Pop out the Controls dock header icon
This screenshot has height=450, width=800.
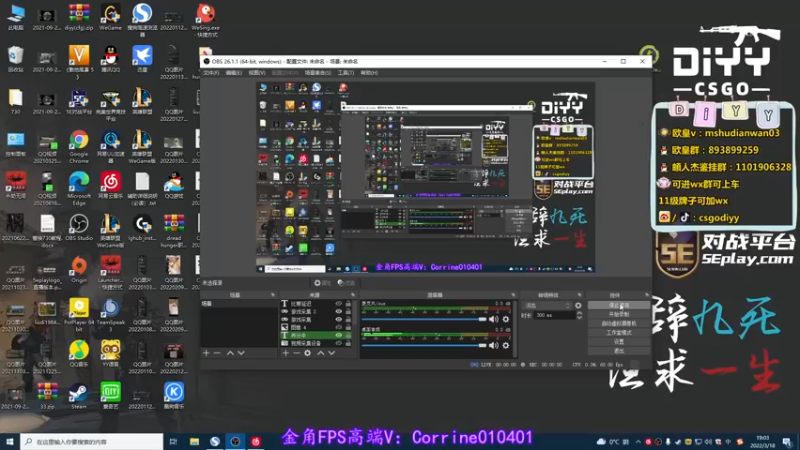click(646, 295)
